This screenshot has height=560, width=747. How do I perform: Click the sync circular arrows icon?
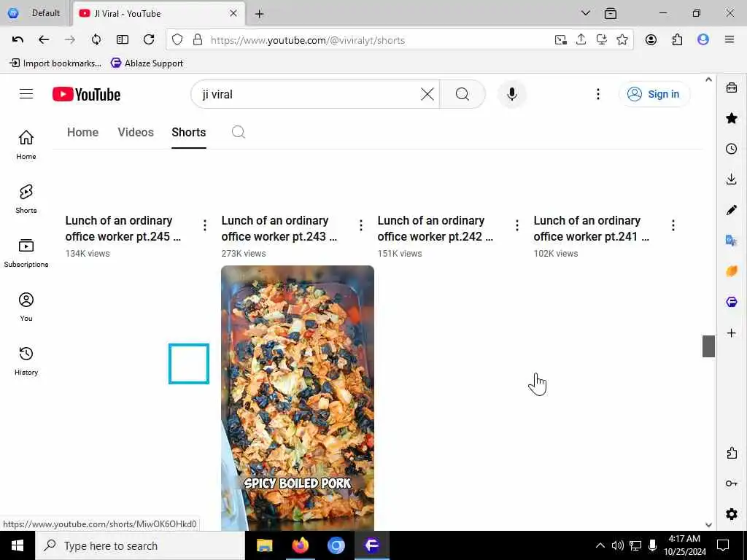coord(96,40)
